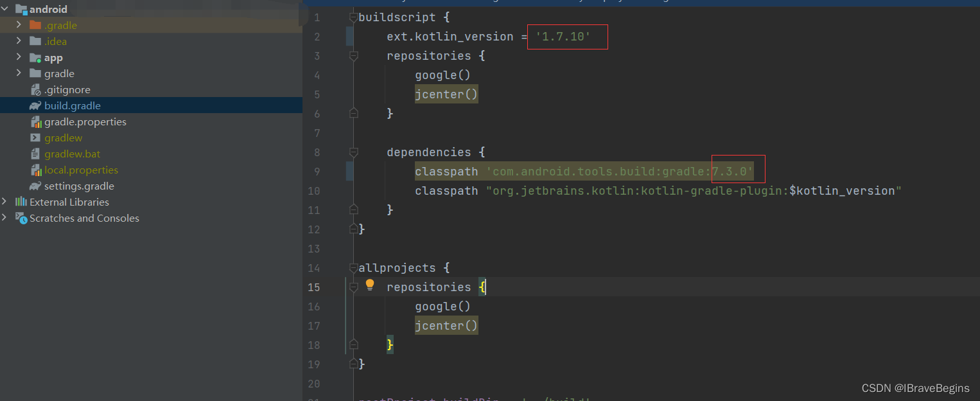This screenshot has width=980, height=401.
Task: Open the CSDN @IBraveBegins watermark text
Action: (916, 388)
